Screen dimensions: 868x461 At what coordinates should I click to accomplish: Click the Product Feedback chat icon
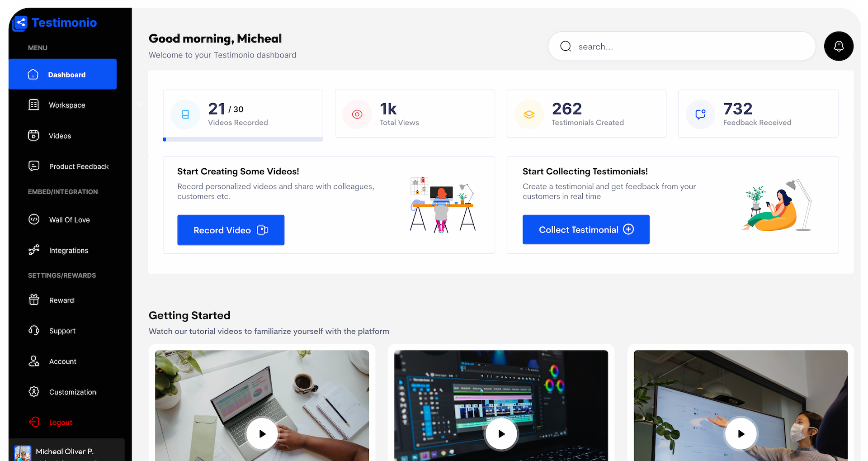[x=33, y=166]
